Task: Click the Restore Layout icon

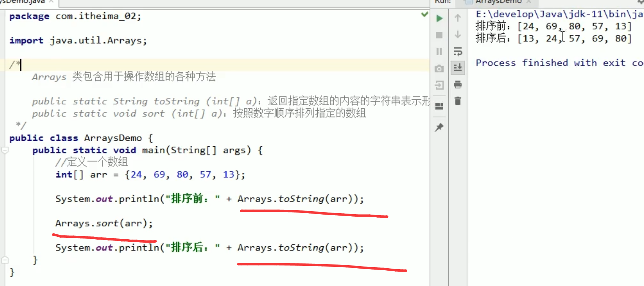Action: (439, 106)
